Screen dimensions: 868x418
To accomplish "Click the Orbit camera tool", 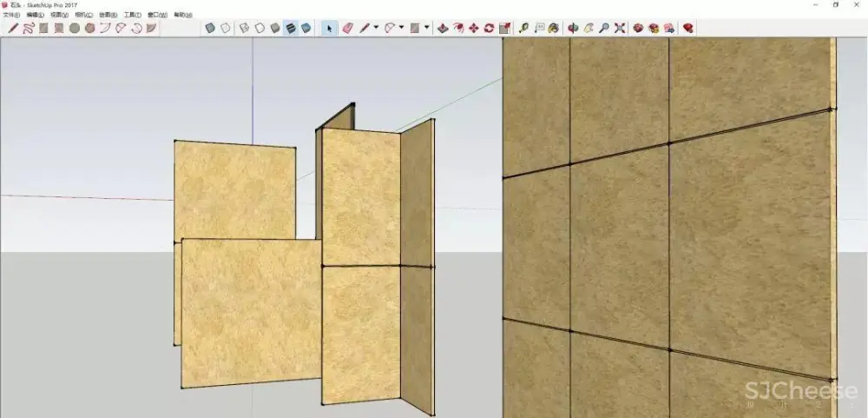I will (572, 28).
